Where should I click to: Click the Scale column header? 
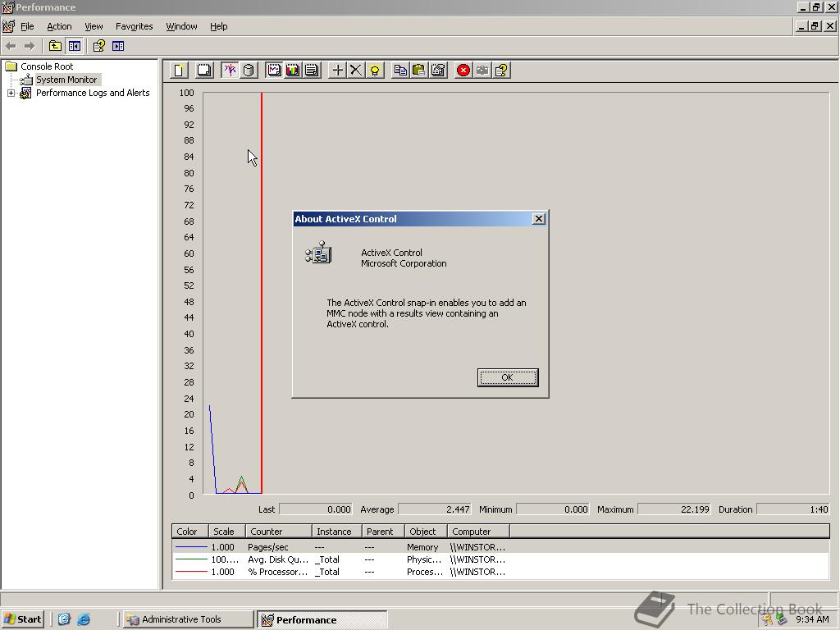pos(226,532)
